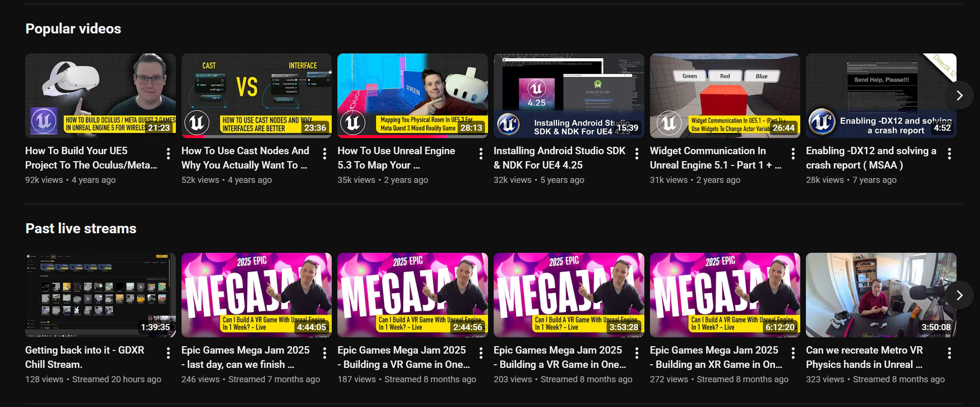The width and height of the screenshot is (980, 407).
Task: Click '272 views • Streamed 8 months ago' text
Action: 719,379
